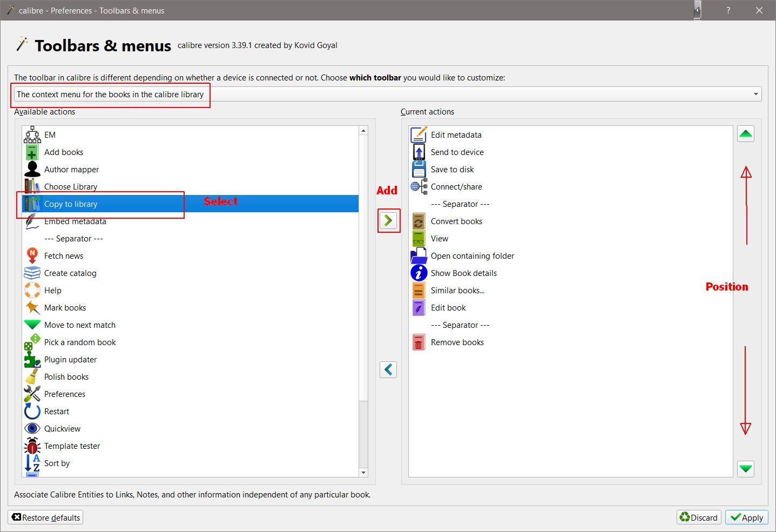Viewport: 776px width, 532px height.
Task: Close the Preferences window
Action: (759, 10)
